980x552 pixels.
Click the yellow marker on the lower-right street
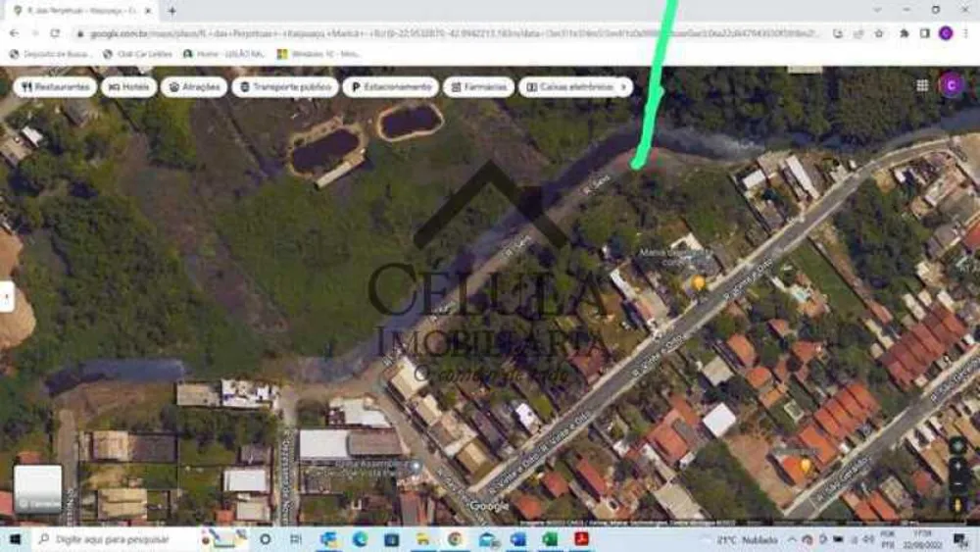coord(806,466)
